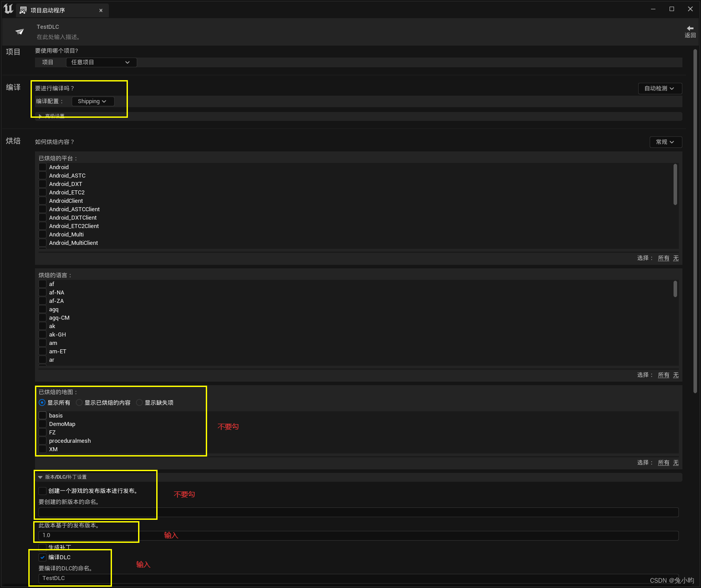The image size is (701, 588).
Task: Open the 常规 cook mode dropdown
Action: 666,142
